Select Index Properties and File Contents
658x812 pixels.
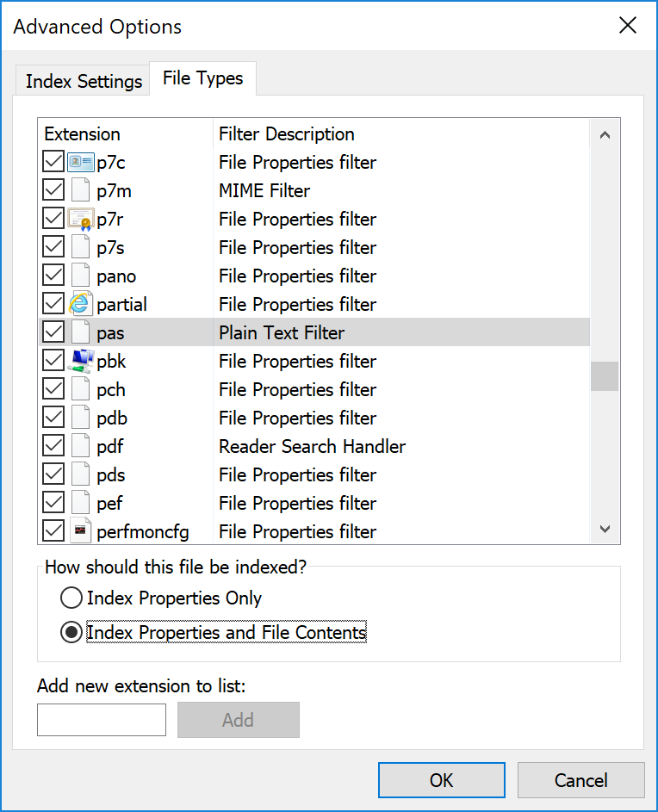(x=71, y=631)
